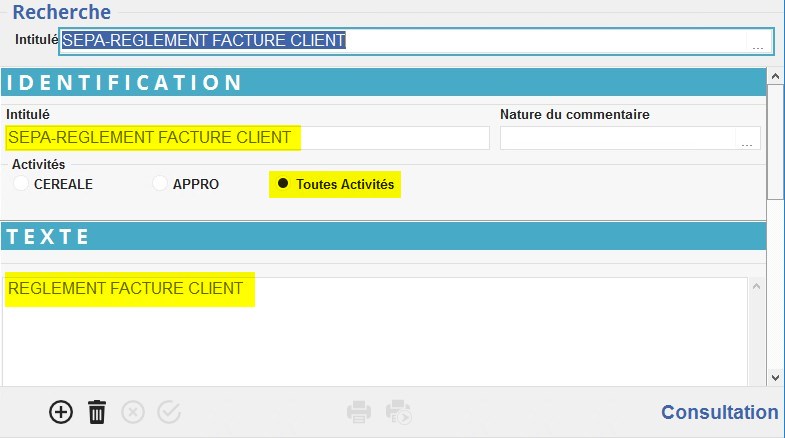The height and width of the screenshot is (438, 785).
Task: Select the APPRO activity radio button
Action: [160, 184]
